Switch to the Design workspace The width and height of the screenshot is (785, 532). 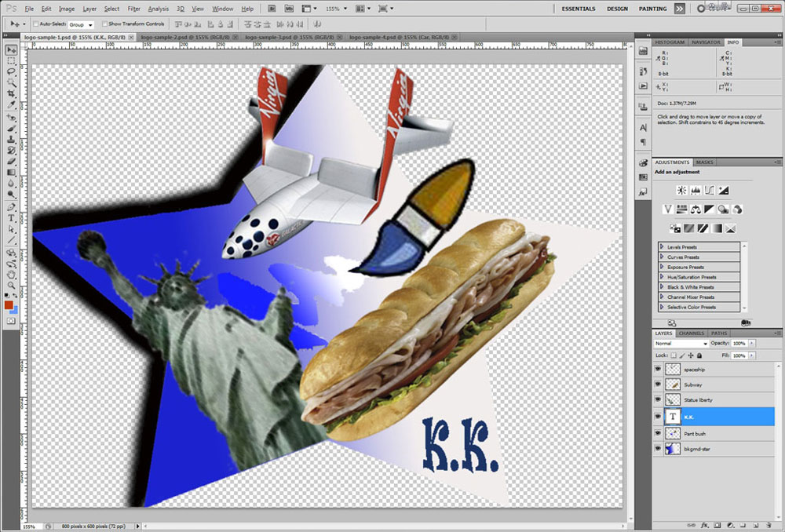pyautogui.click(x=617, y=9)
